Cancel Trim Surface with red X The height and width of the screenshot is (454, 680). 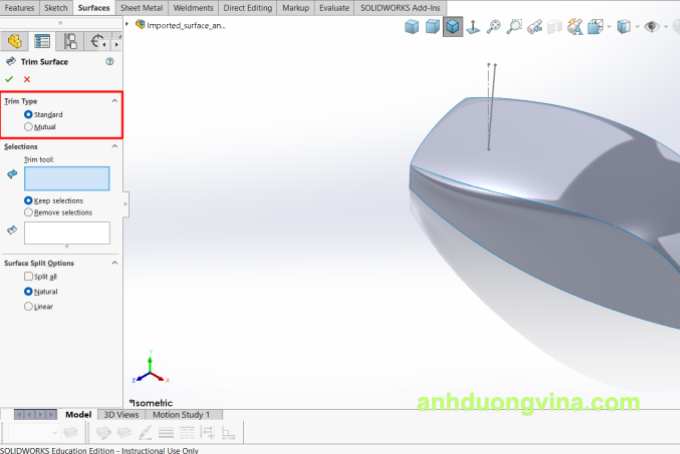point(27,79)
